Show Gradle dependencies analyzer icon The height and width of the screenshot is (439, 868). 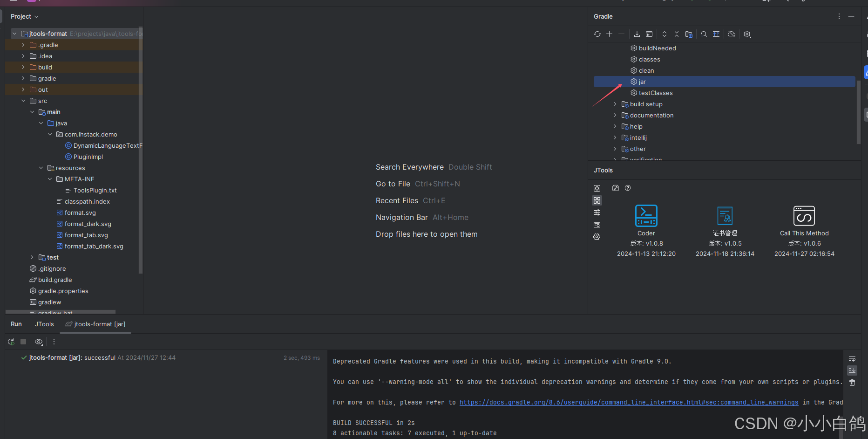[x=704, y=34]
